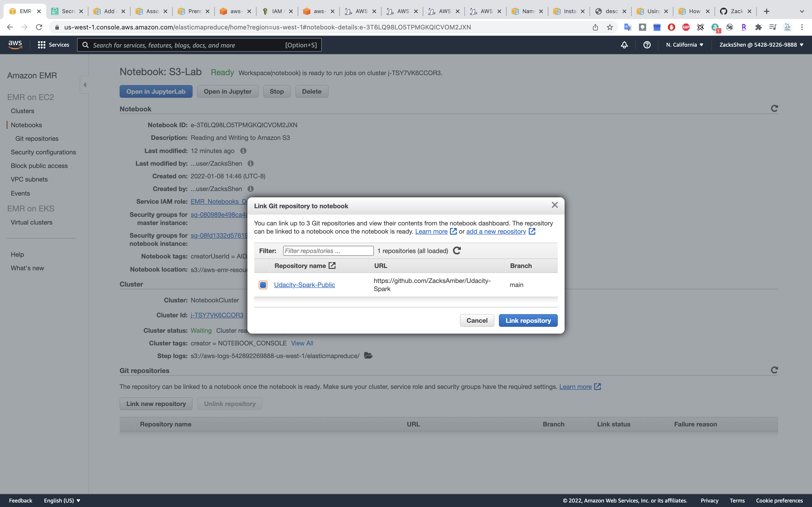The image size is (812, 507).
Task: Refresh the repositories list in the dialog
Action: tap(457, 251)
